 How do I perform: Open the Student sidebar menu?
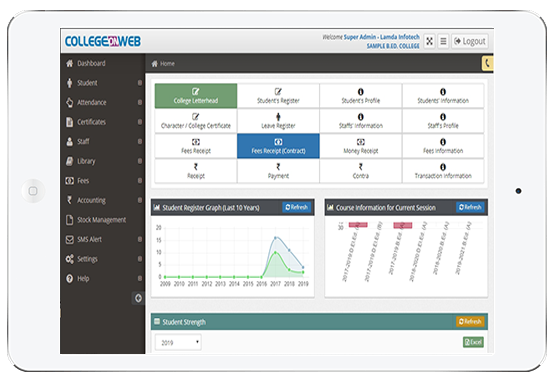(102, 83)
